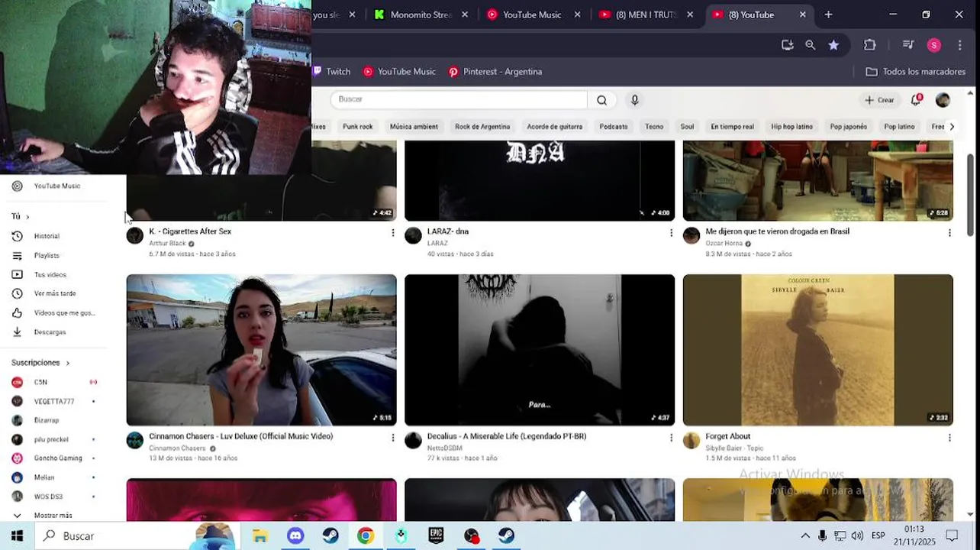This screenshot has height=550, width=980.
Task: Show next filter chips with right arrow
Action: [x=951, y=127]
